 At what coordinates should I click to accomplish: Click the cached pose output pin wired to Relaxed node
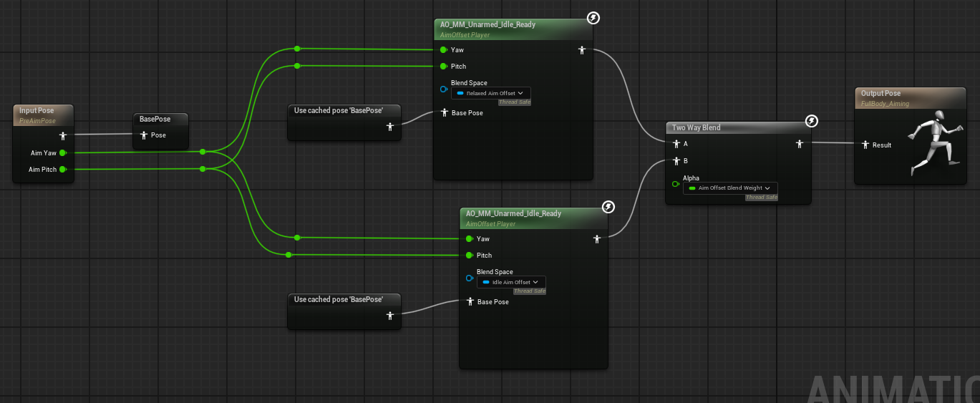(x=390, y=127)
